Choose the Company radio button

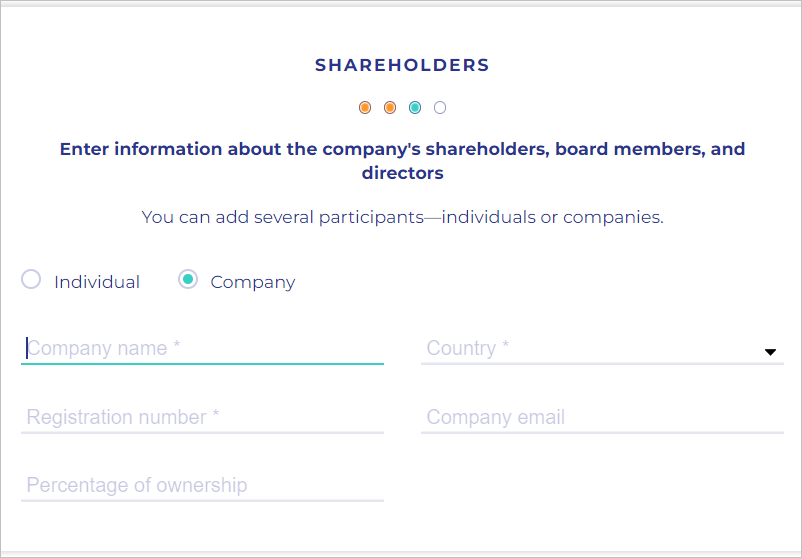(x=187, y=280)
